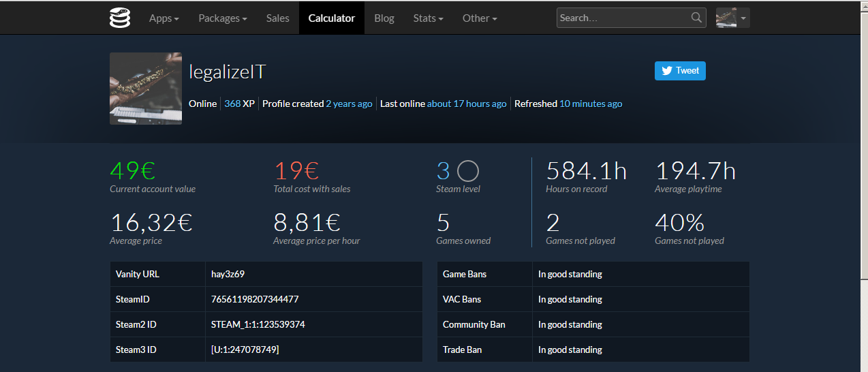Image resolution: width=868 pixels, height=372 pixels.
Task: Open the Apps dropdown menu
Action: (x=164, y=18)
